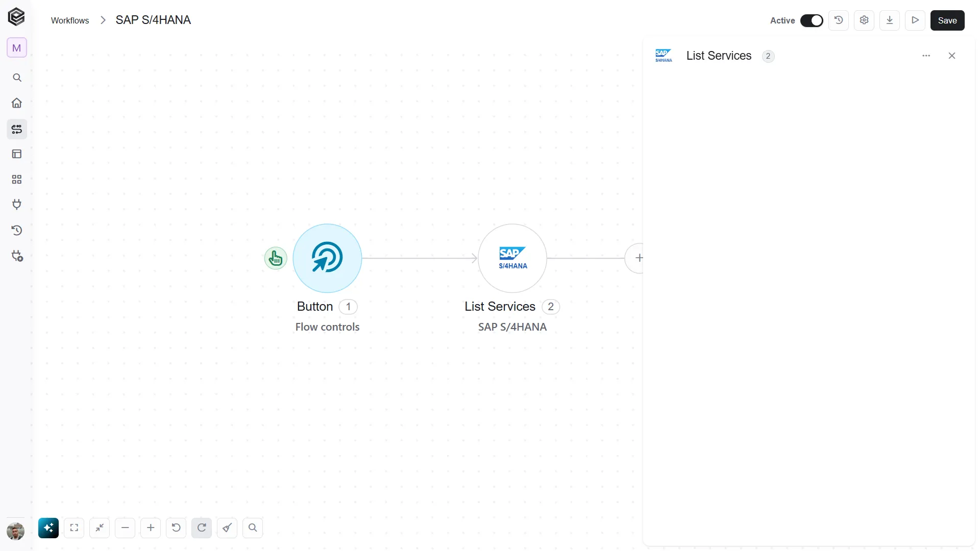Image resolution: width=980 pixels, height=551 pixels.
Task: Click the manual trigger hand icon
Action: click(276, 258)
